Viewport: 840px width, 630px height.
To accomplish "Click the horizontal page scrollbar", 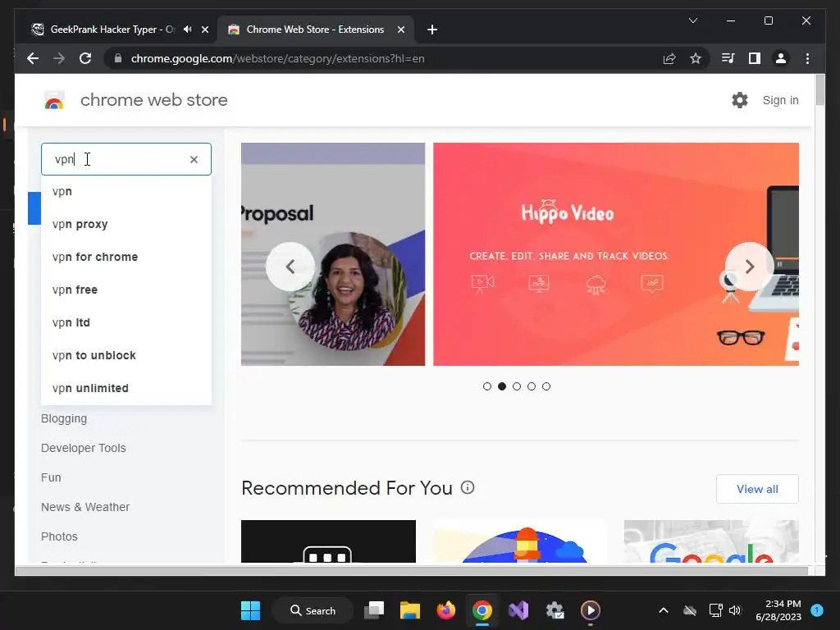I will pos(412,571).
